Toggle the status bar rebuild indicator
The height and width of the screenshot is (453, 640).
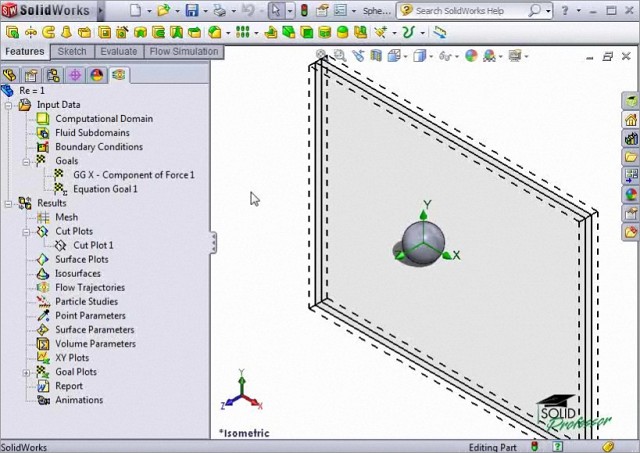534,446
